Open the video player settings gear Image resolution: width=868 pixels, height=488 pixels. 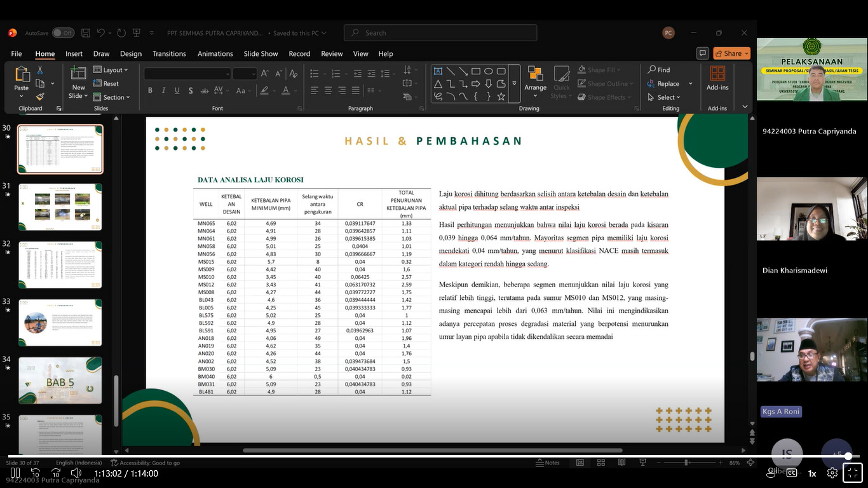coord(832,473)
